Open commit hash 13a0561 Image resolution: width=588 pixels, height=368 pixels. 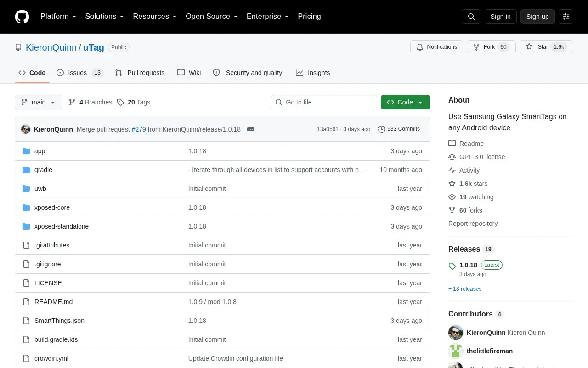click(328, 129)
